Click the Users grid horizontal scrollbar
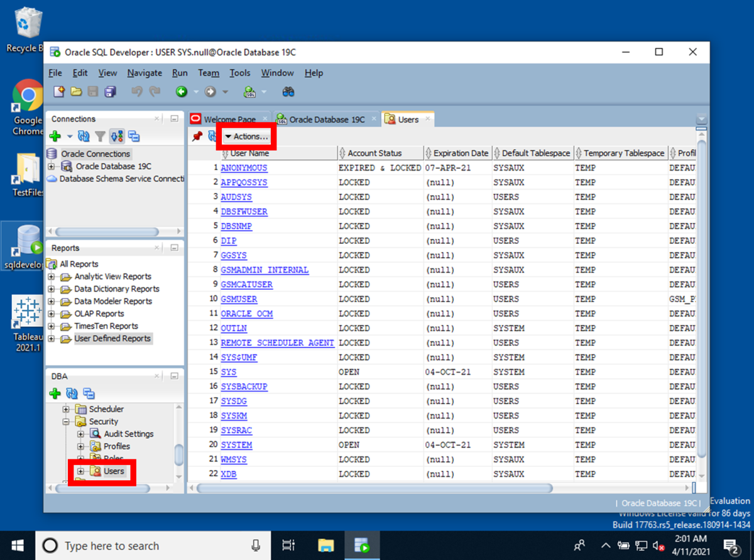Screen dimensions: 754x560 coord(374,488)
